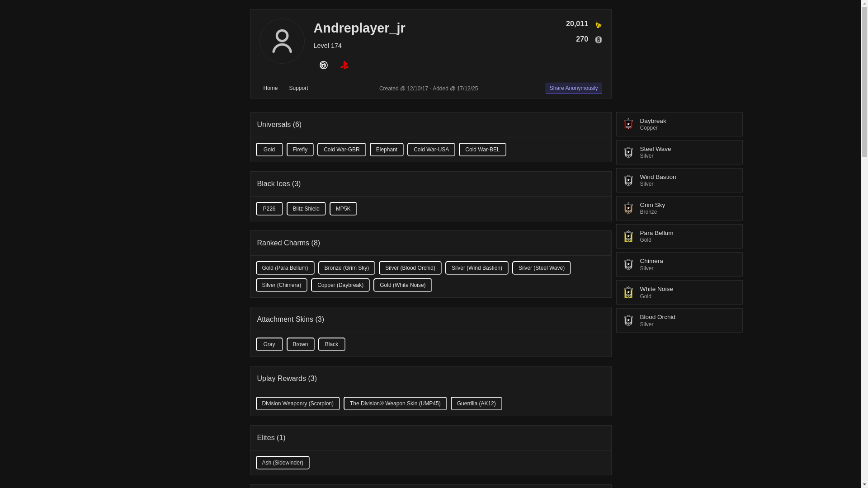Click the Ubisoft Connect platform icon

(x=324, y=66)
